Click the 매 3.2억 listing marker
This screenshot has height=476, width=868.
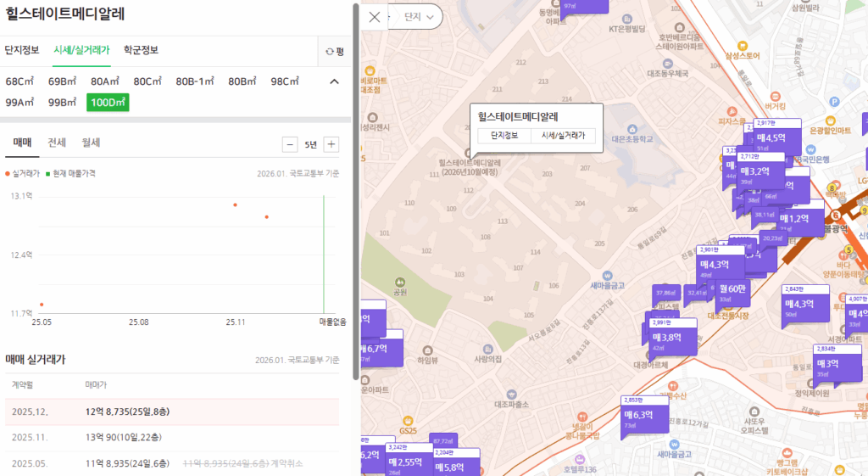[x=760, y=171]
